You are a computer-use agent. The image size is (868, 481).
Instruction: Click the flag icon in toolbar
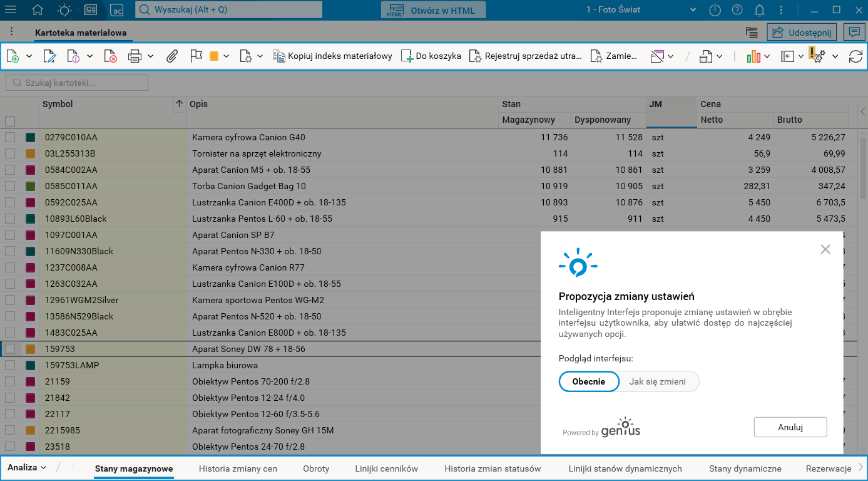point(197,56)
